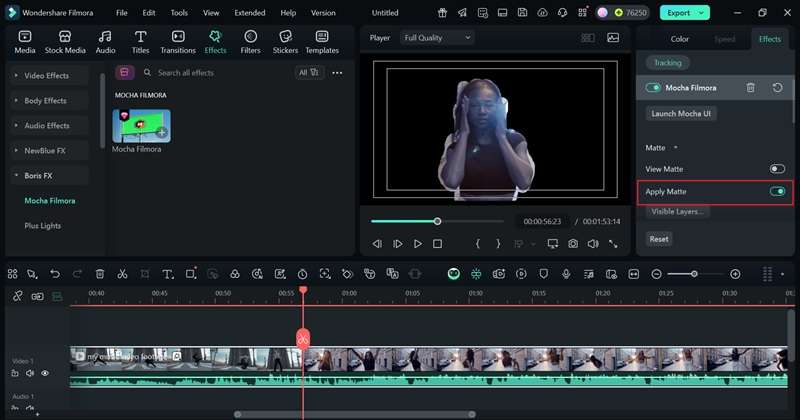This screenshot has height=420, width=800.
Task: Open the File menu
Action: coord(121,13)
